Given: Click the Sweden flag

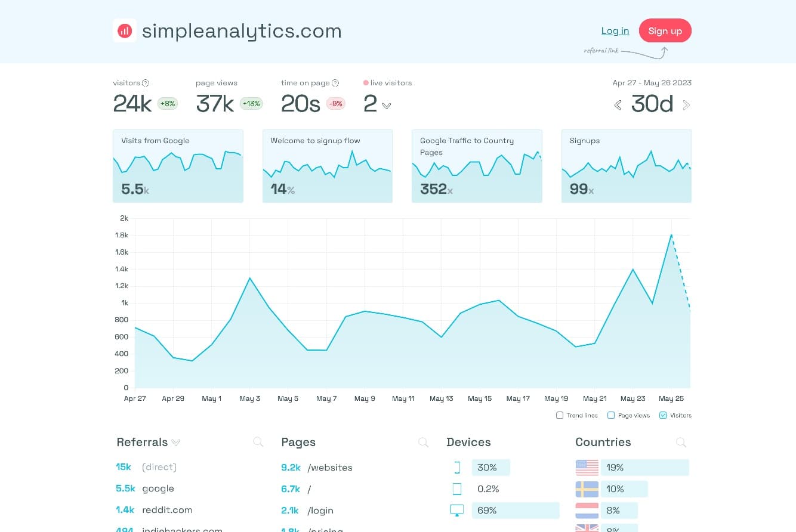Looking at the screenshot, I should point(587,489).
